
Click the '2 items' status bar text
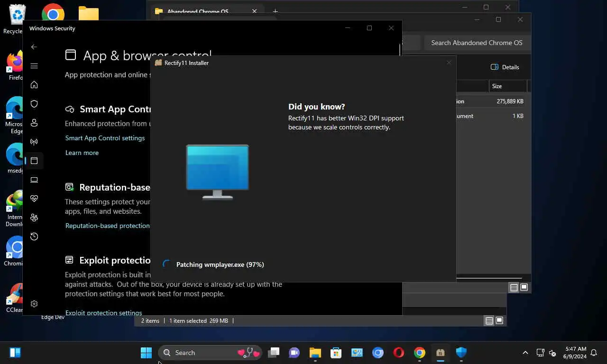click(x=150, y=321)
